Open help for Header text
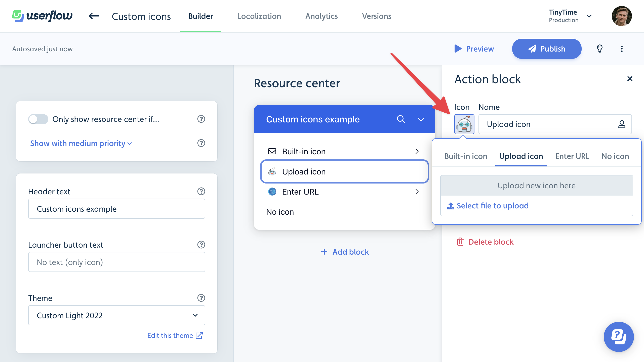This screenshot has height=362, width=644. [x=201, y=191]
